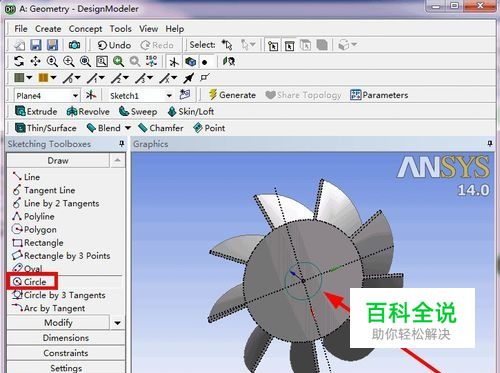
Task: Click the Look At face/plane icon
Action: (x=229, y=61)
